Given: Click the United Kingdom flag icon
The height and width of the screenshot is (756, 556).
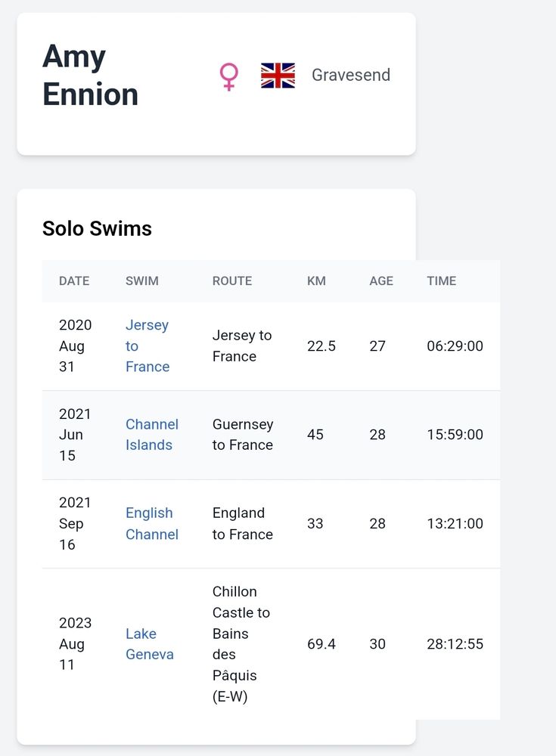Looking at the screenshot, I should (x=278, y=76).
